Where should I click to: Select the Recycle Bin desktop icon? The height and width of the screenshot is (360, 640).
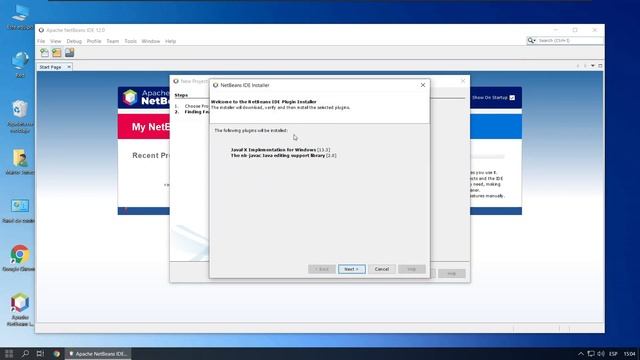click(x=20, y=116)
